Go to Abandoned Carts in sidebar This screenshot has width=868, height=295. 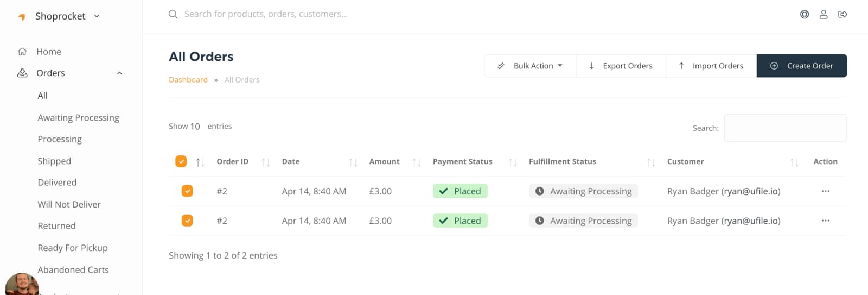click(73, 270)
